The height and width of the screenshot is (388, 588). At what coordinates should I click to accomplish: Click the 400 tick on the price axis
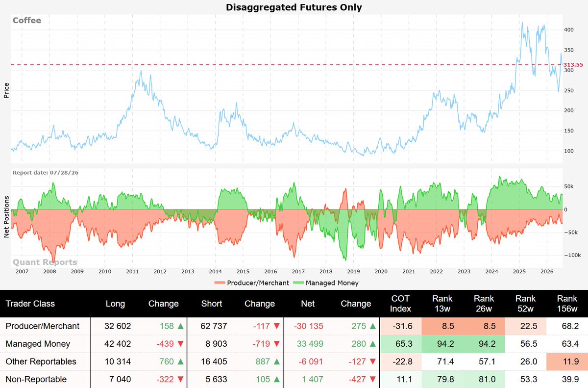[x=568, y=30]
